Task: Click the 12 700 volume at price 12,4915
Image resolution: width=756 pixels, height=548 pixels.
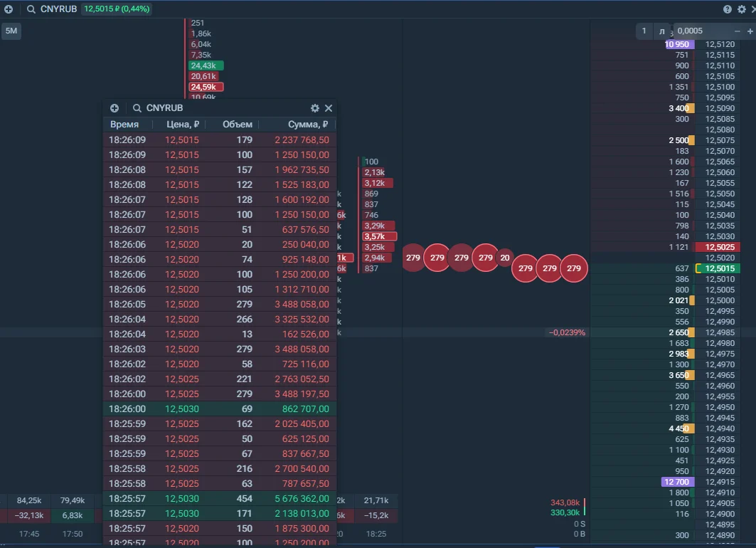Action: pyautogui.click(x=677, y=482)
